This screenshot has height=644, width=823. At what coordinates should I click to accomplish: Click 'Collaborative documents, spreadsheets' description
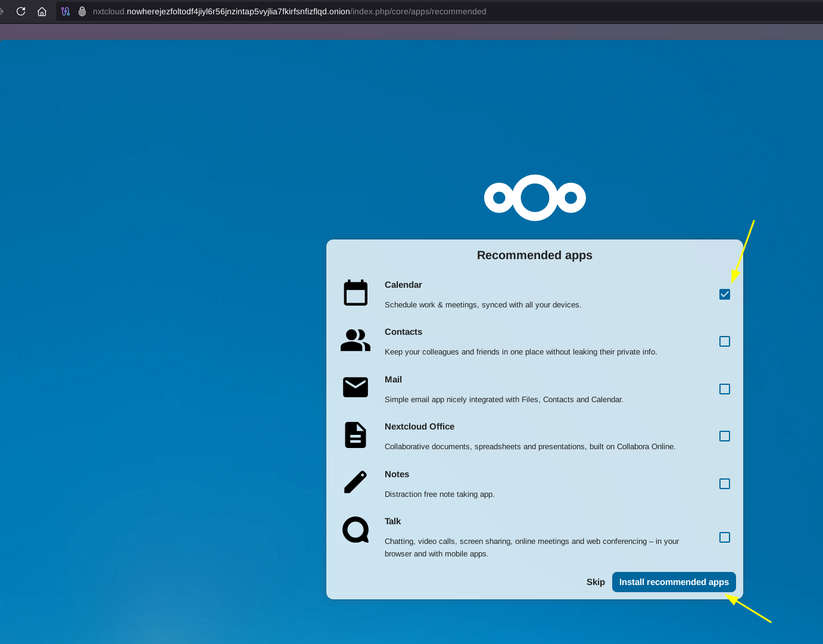tap(530, 446)
